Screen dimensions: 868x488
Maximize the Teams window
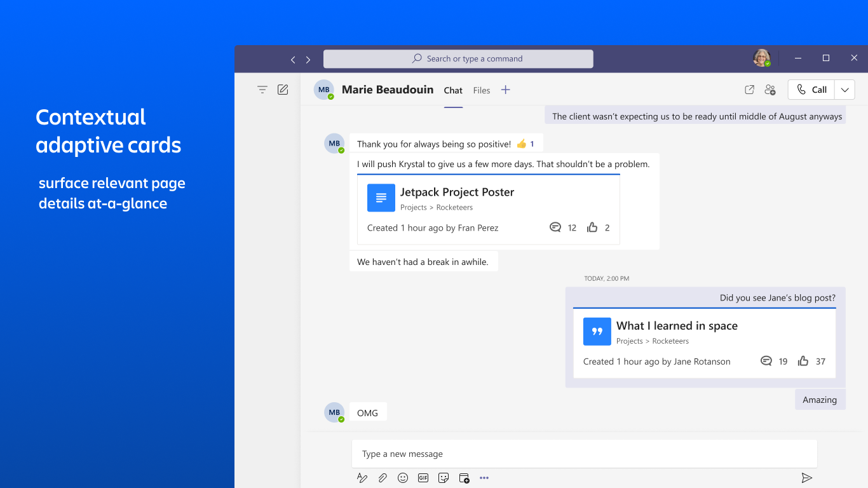point(826,58)
